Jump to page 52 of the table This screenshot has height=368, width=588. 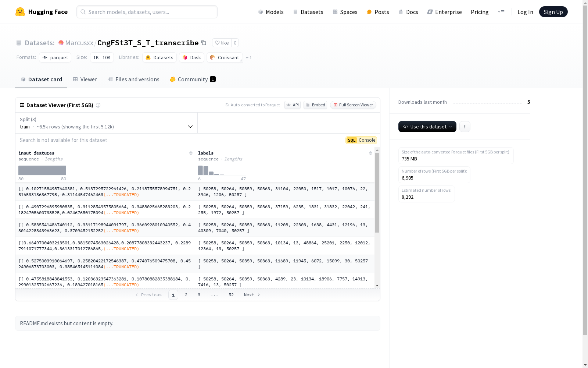click(231, 295)
